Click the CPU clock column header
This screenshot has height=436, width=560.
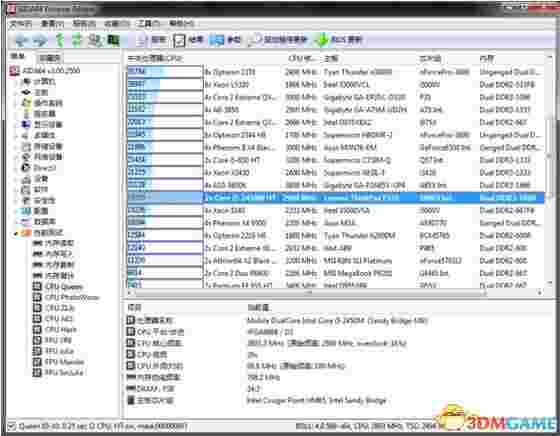(302, 58)
